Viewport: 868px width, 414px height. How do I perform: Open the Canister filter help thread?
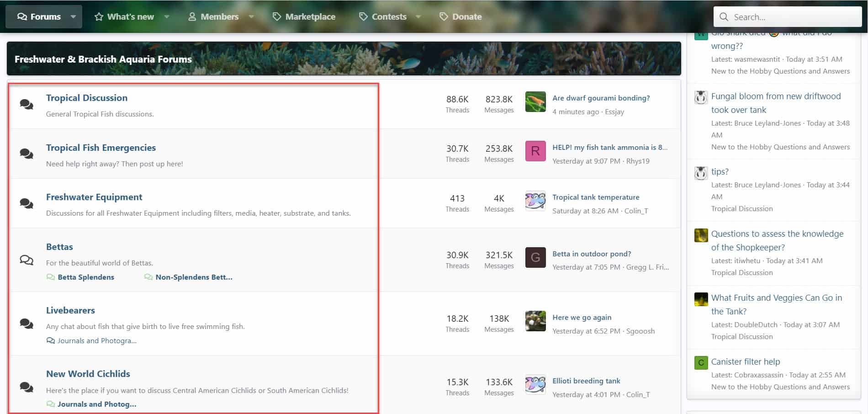point(745,361)
